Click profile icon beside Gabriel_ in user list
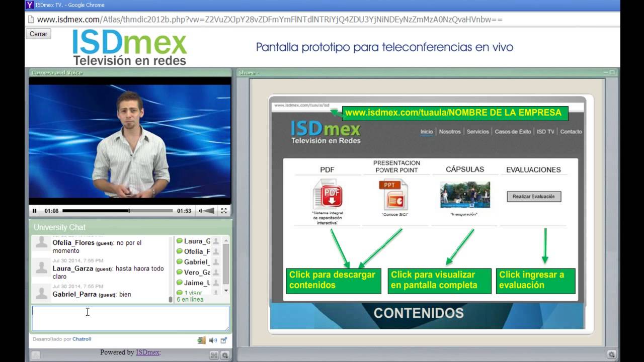The image size is (644, 362). 216,262
